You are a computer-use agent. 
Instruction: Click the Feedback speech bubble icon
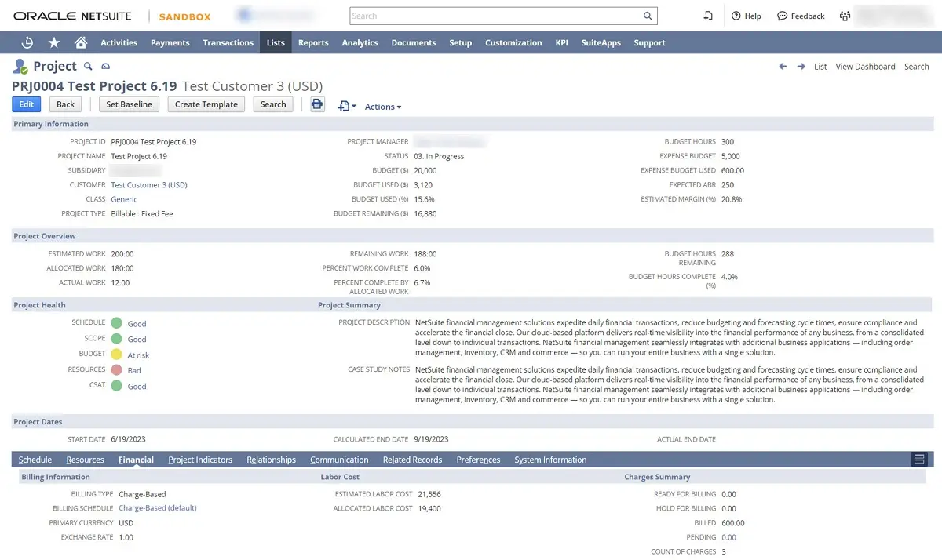coord(782,16)
